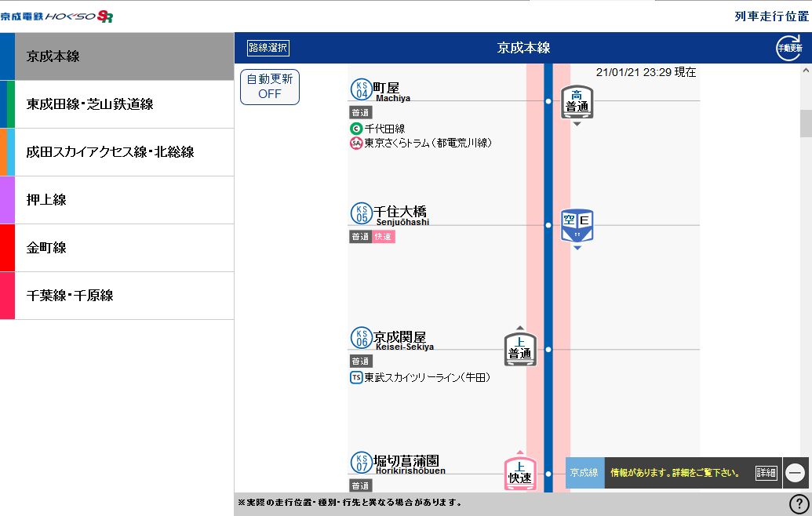The height and width of the screenshot is (516, 812).
Task: Click the 京成線 label in info banner
Action: [x=584, y=473]
